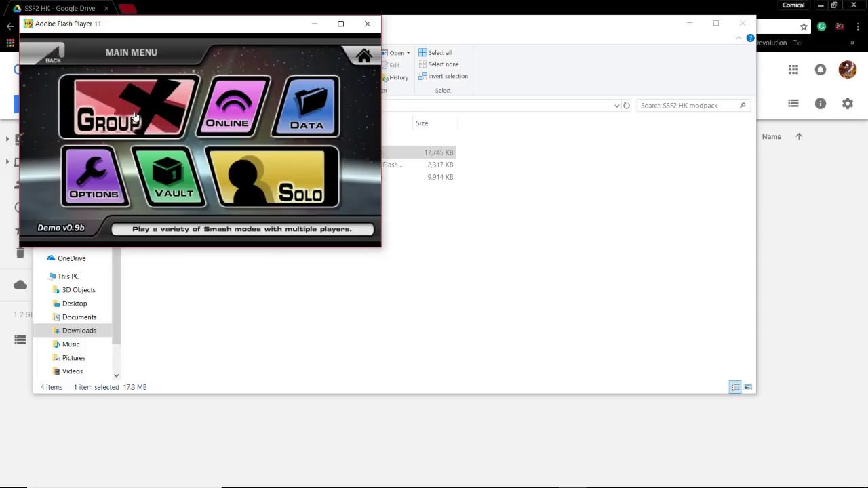Select the Solo mode tile
This screenshot has width=868, height=488.
[273, 176]
